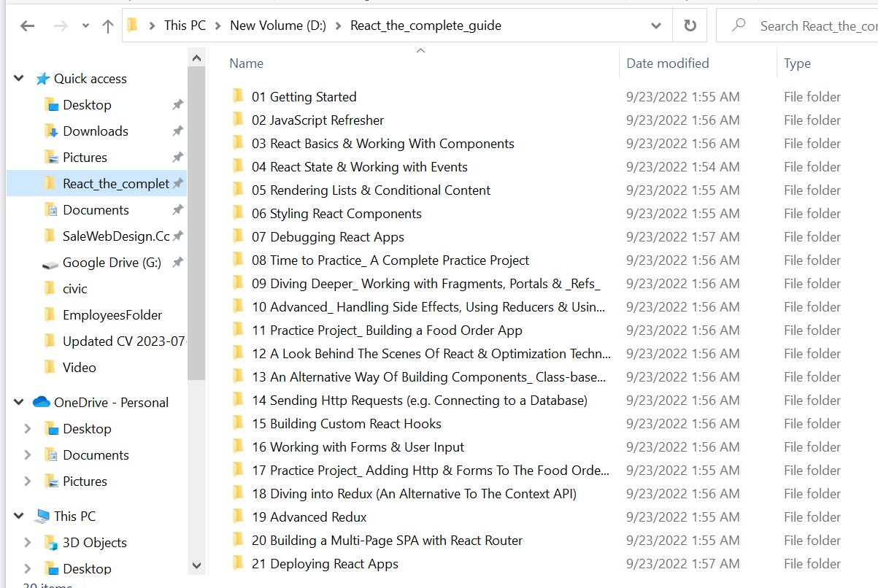Go up one folder level

tap(108, 26)
